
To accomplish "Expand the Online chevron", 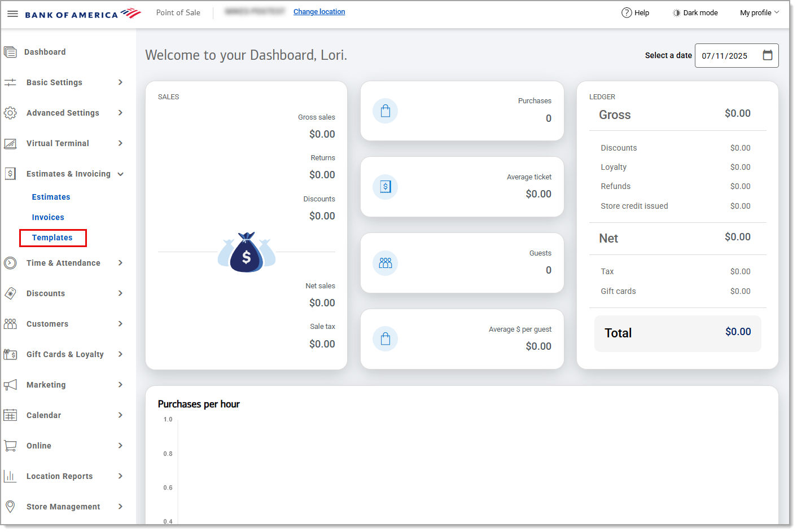I will [x=120, y=446].
